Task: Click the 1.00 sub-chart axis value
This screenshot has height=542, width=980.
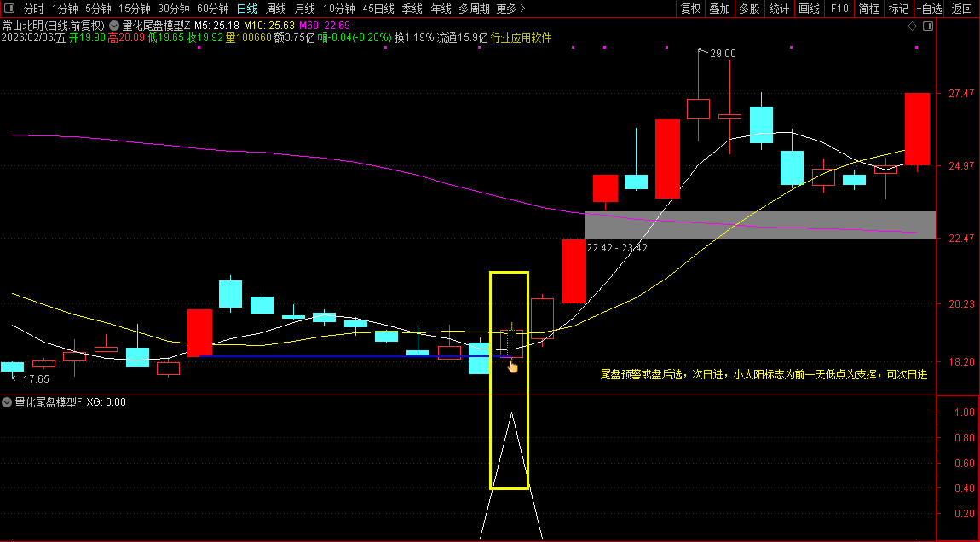Action: click(x=965, y=412)
